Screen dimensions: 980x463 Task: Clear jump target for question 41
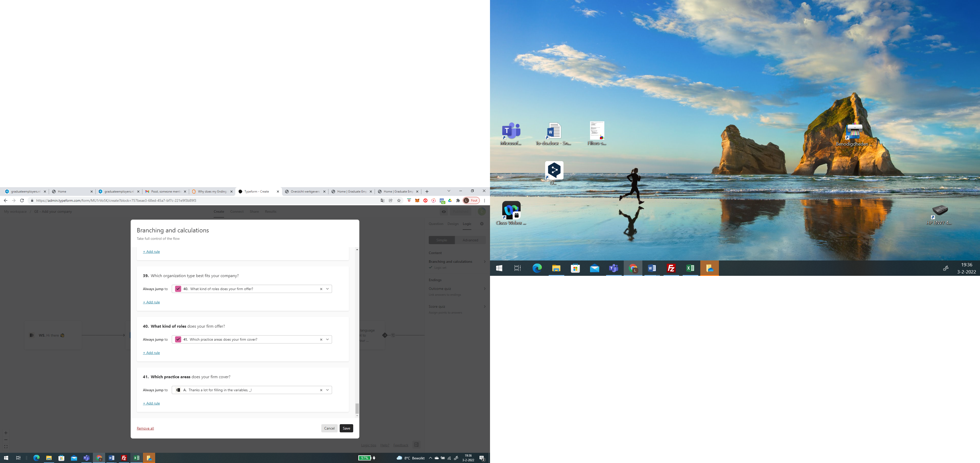(321, 390)
